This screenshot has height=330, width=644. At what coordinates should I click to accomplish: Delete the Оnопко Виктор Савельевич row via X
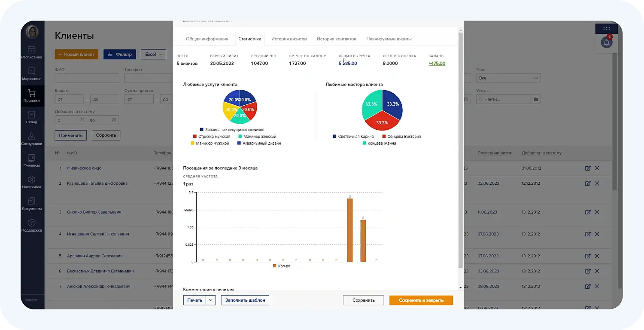[x=597, y=212]
